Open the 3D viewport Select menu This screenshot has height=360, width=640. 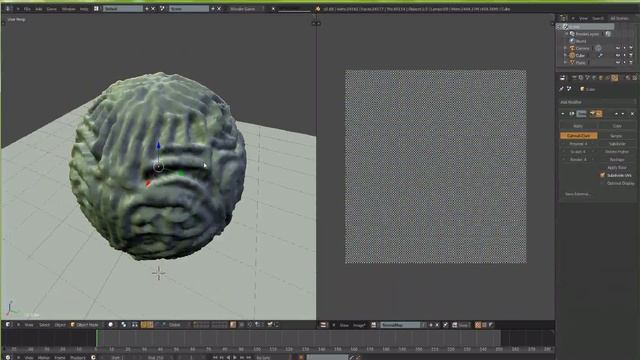(44, 325)
